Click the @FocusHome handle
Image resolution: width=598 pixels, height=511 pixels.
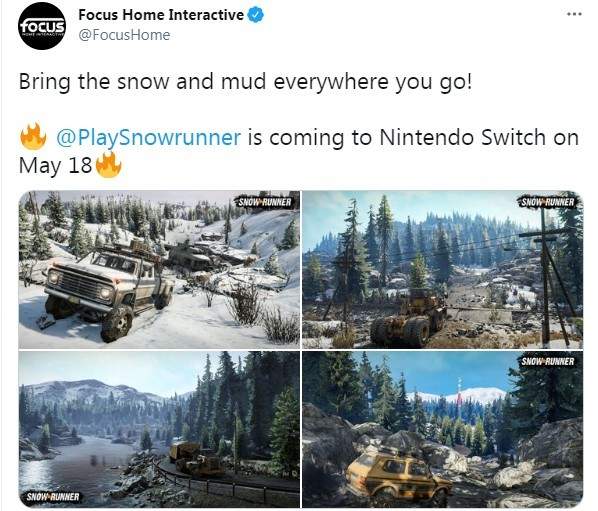[124, 35]
